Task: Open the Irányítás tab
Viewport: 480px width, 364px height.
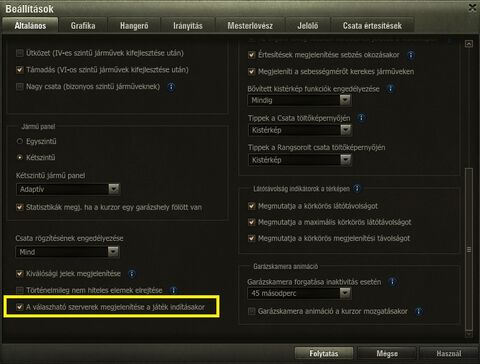Action: 188,26
